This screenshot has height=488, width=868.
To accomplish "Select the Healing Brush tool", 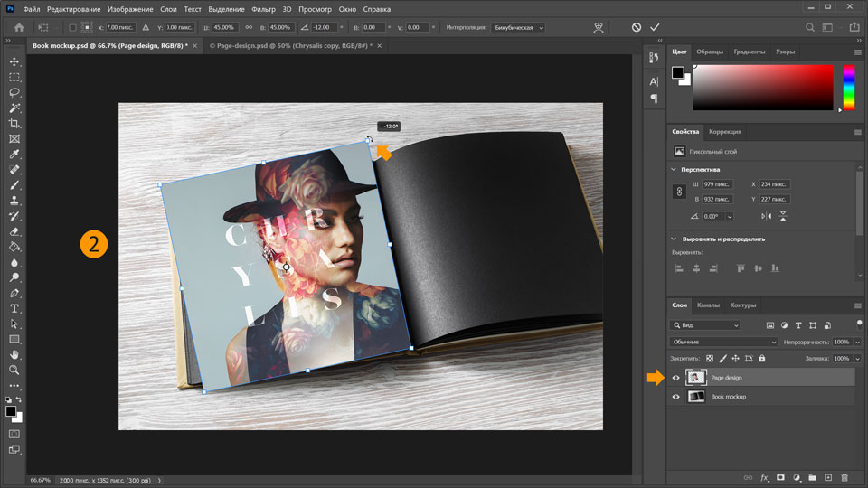I will click(14, 170).
